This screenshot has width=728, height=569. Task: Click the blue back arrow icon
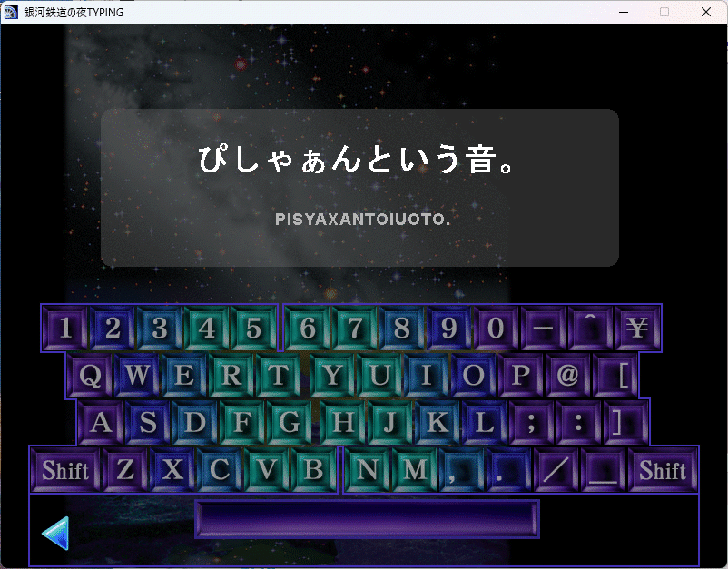(54, 534)
